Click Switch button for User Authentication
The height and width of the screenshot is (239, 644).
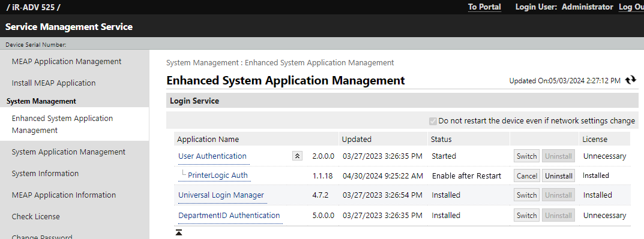point(526,156)
